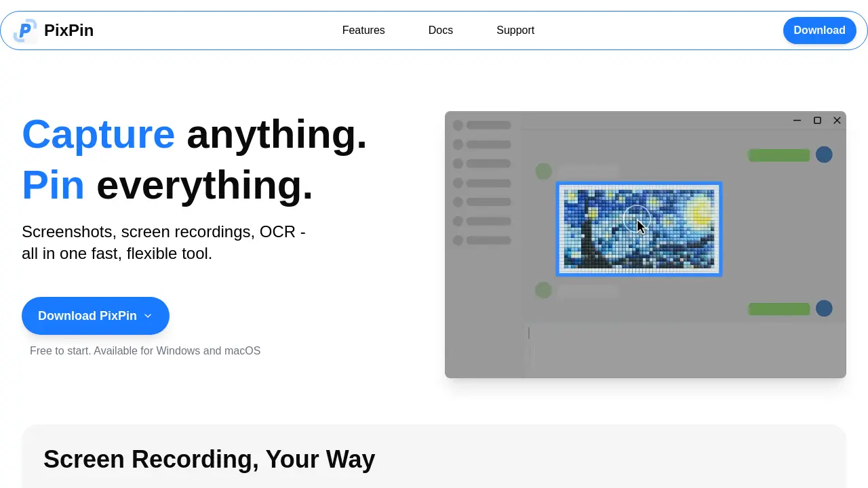Click the green avatar above the pinned image
This screenshot has height=488, width=868.
[544, 171]
